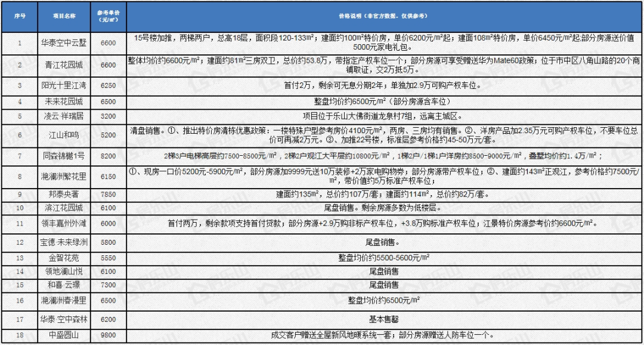This screenshot has height=345, width=644.
Task: Click the price 6100 for 滨江花园城
Action: pyautogui.click(x=109, y=207)
